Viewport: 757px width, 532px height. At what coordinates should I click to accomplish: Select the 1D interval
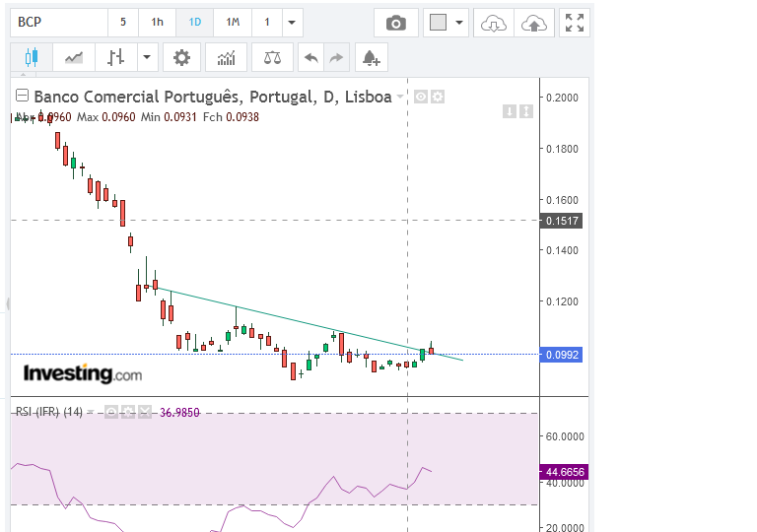[194, 23]
